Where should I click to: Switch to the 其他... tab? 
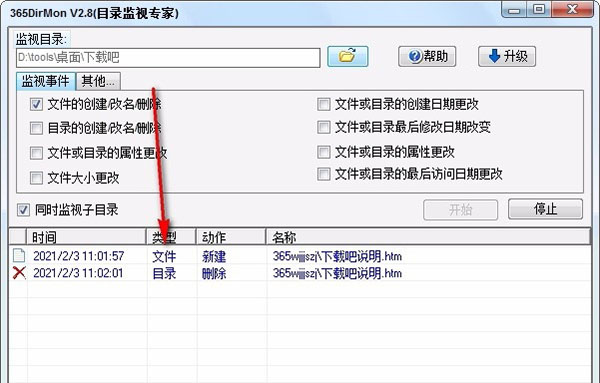click(98, 81)
